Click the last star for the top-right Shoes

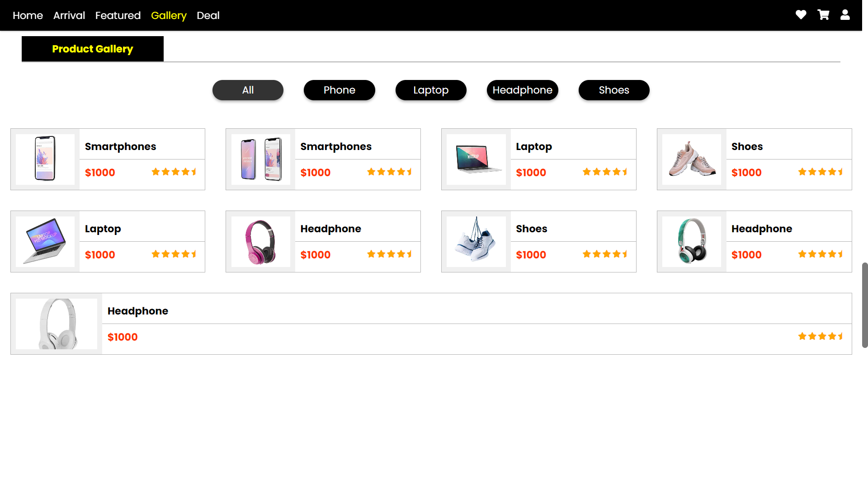(840, 172)
